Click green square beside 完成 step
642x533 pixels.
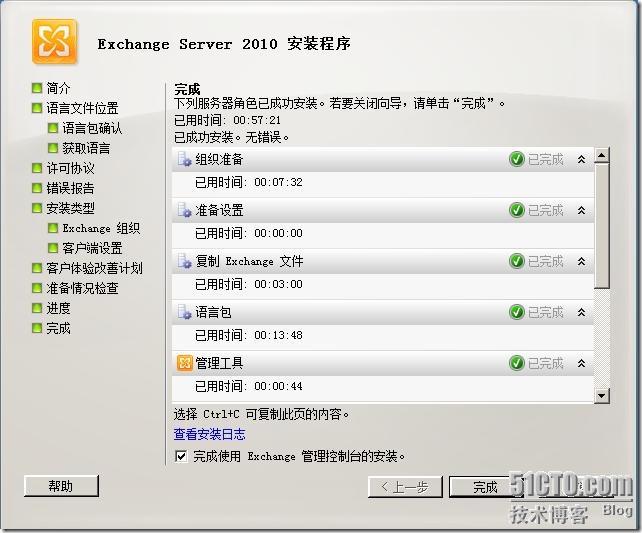click(37, 328)
